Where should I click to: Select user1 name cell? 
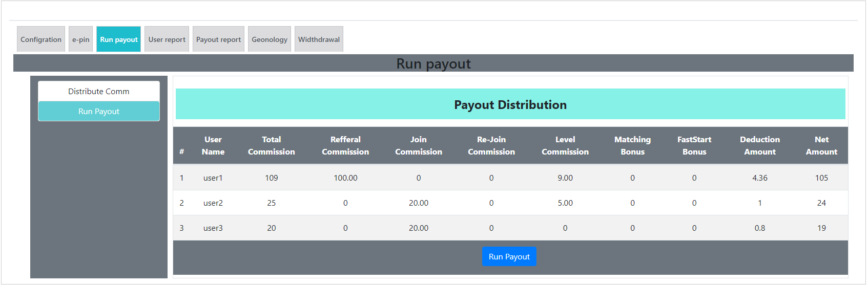point(213,178)
